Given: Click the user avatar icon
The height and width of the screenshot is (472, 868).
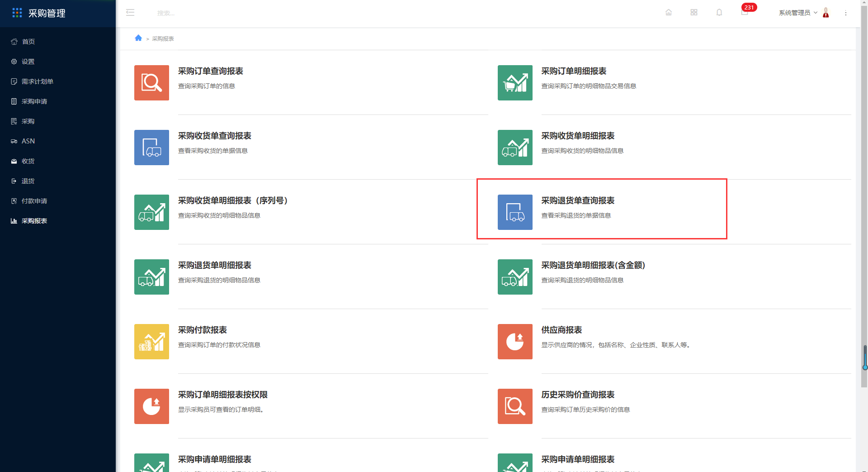Looking at the screenshot, I should pos(826,13).
